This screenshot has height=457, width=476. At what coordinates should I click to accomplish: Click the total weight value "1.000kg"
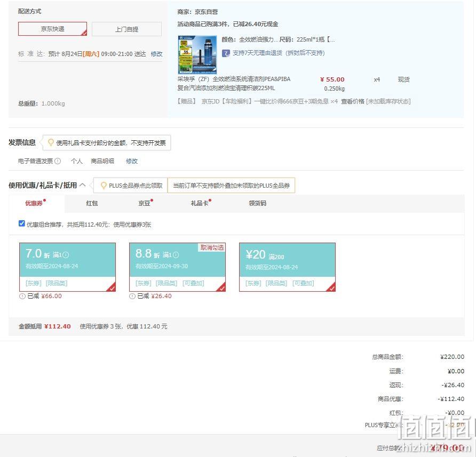[x=53, y=103]
